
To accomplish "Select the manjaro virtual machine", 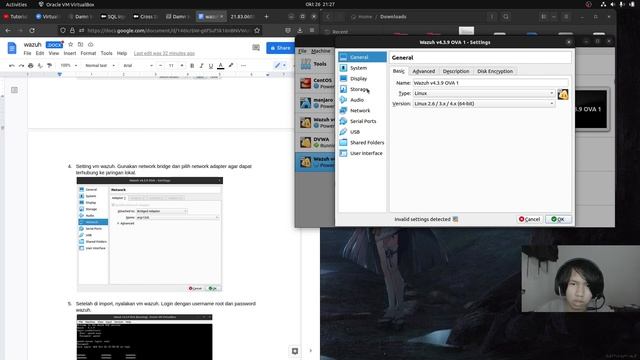I will 316,103.
